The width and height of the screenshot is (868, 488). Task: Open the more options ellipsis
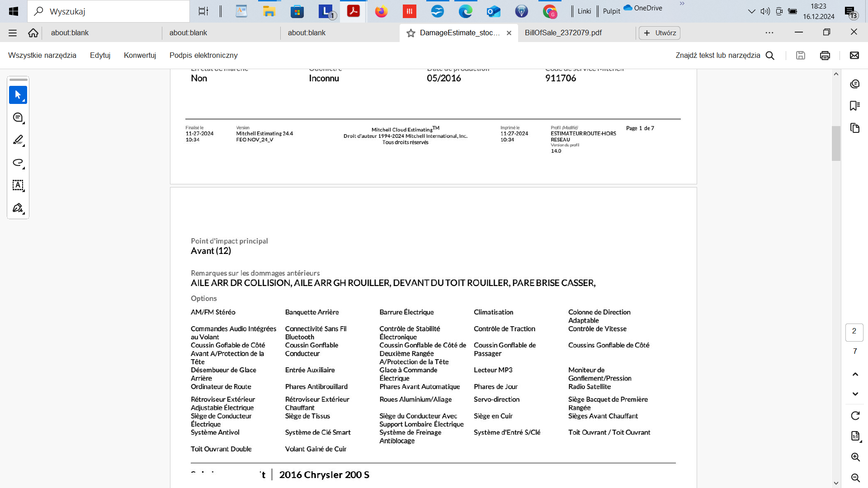pyautogui.click(x=769, y=33)
